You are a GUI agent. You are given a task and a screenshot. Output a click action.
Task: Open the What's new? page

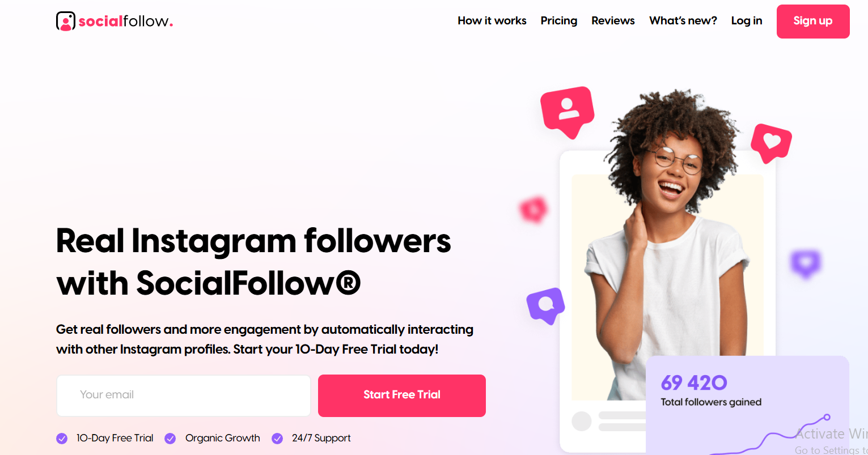[x=683, y=21]
